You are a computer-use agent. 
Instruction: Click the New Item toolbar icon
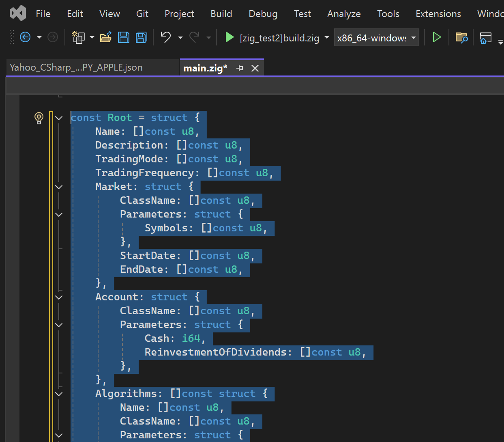[x=78, y=37]
